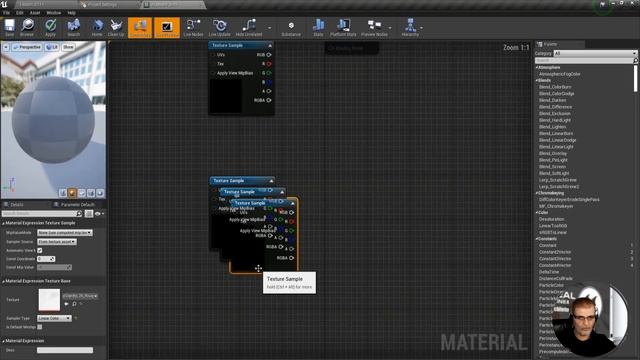640x360 pixels.
Task: Click the Hide Unrelated toolbar icon
Action: click(x=249, y=27)
